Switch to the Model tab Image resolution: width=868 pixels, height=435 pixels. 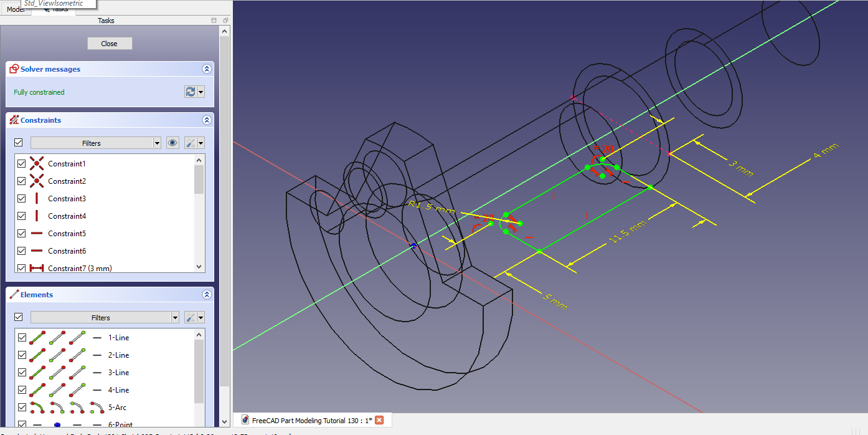click(x=16, y=9)
